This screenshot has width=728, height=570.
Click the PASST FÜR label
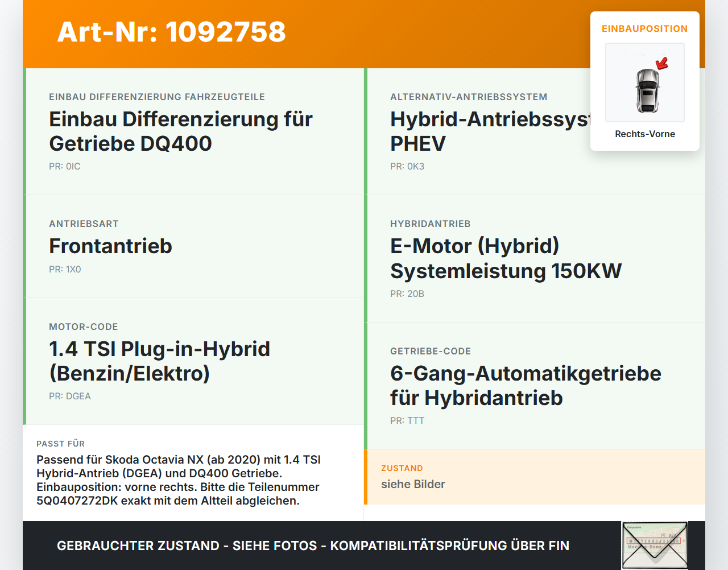(x=60, y=444)
